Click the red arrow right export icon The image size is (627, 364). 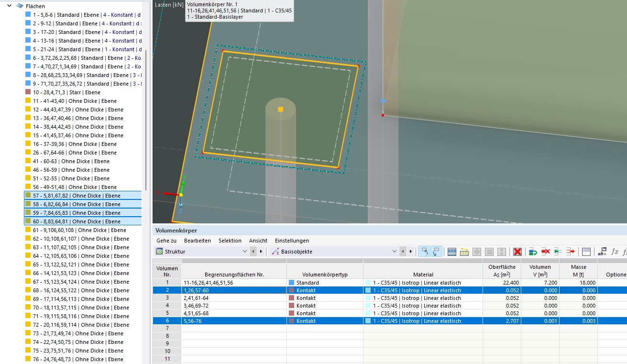tap(570, 252)
